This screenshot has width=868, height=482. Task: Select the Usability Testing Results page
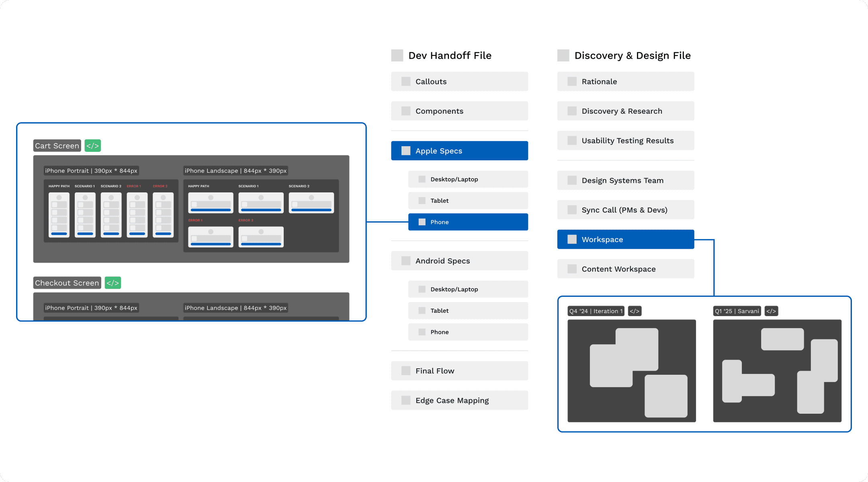pyautogui.click(x=625, y=141)
